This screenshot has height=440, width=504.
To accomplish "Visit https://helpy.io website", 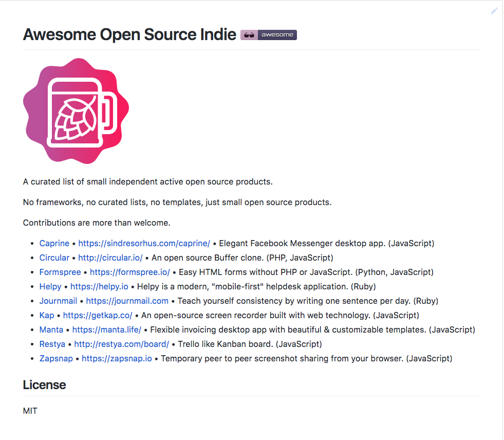I will click(100, 286).
